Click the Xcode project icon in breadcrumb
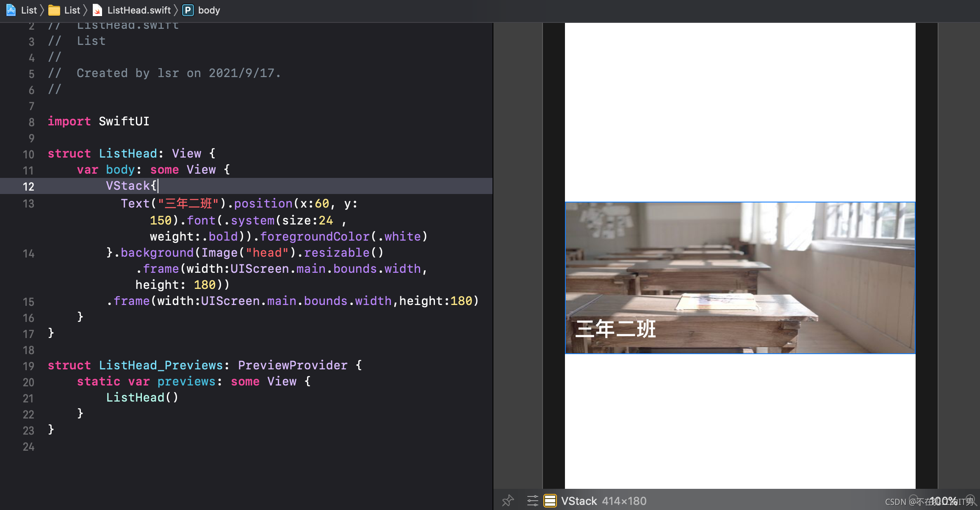The width and height of the screenshot is (980, 510). (11, 10)
